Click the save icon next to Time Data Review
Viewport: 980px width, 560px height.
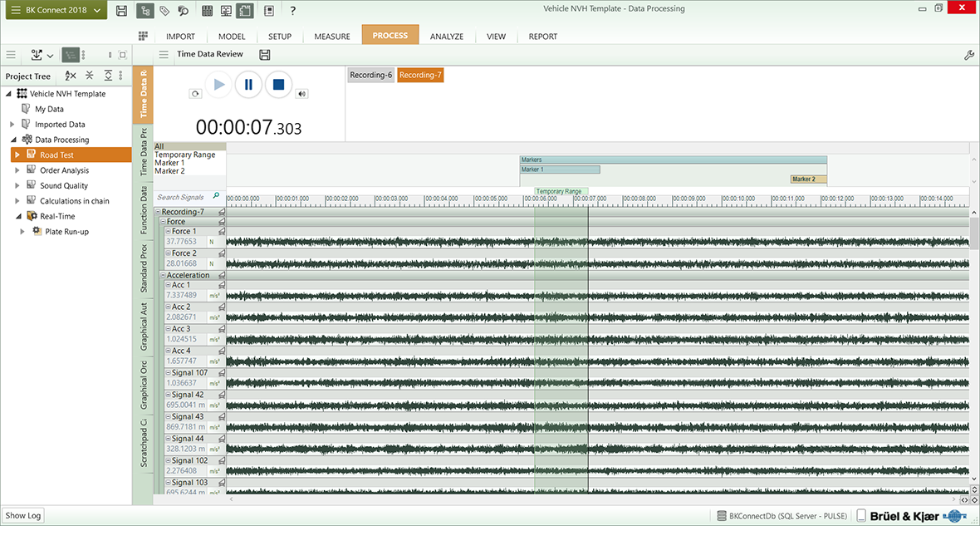tap(265, 55)
